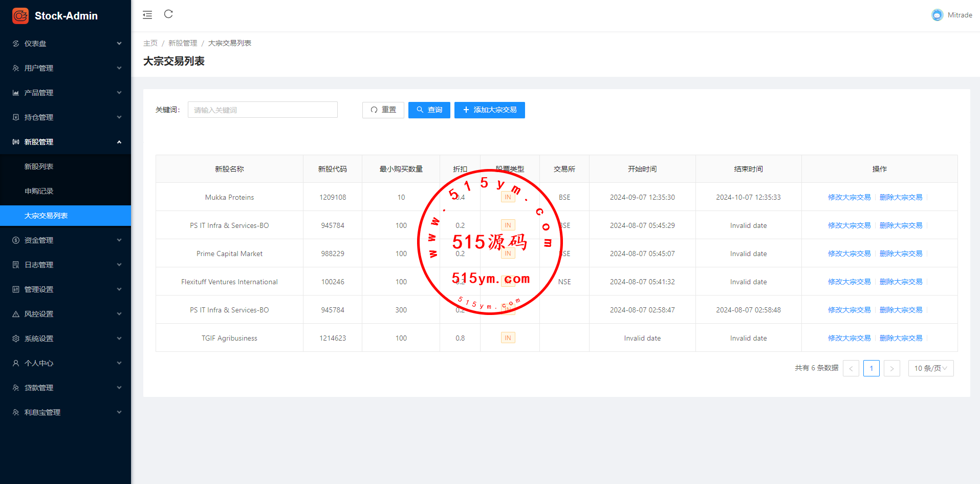Click the 系统设置 gear icon
The height and width of the screenshot is (484, 980).
pyautogui.click(x=16, y=339)
